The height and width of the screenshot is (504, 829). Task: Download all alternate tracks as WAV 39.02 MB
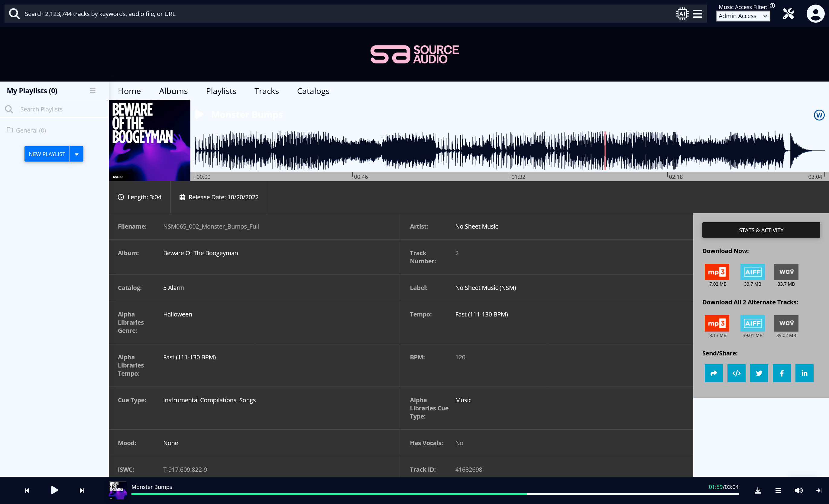(786, 323)
